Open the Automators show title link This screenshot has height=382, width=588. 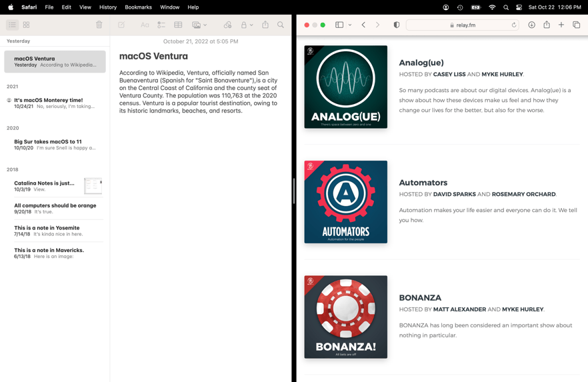coord(423,183)
